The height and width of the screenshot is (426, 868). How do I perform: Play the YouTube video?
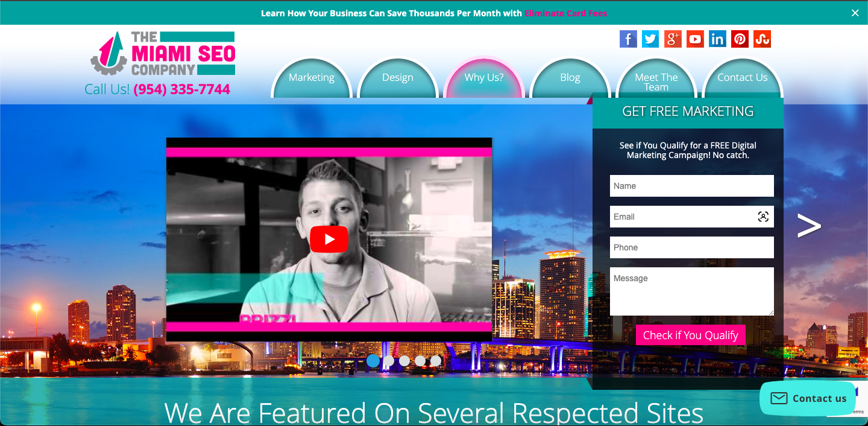tap(329, 240)
